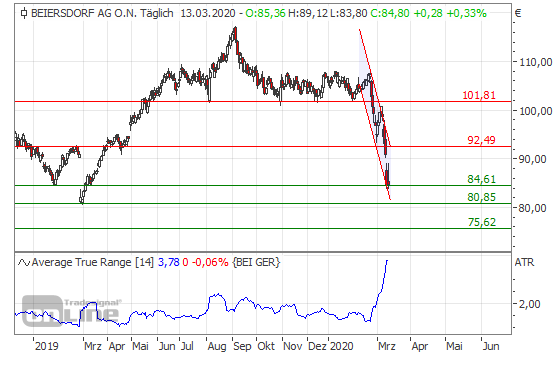Image resolution: width=558 pixels, height=365 pixels.
Task: Click the 110,00 price axis label
Action: [536, 62]
